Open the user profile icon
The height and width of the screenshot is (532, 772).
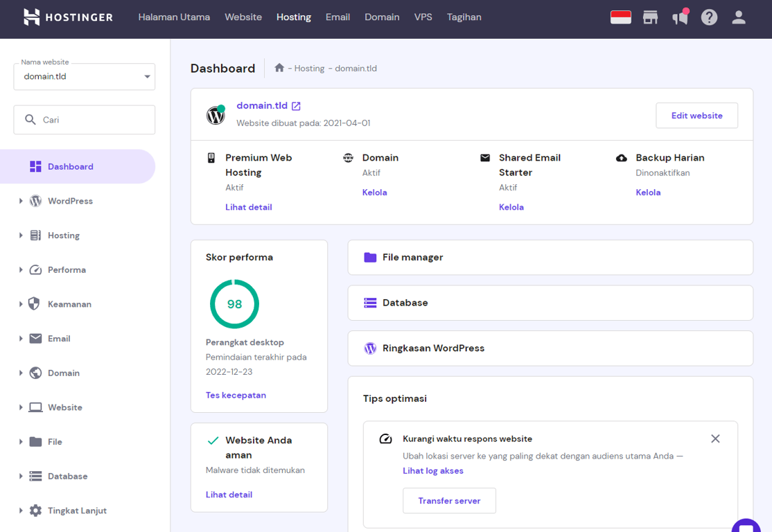click(738, 18)
